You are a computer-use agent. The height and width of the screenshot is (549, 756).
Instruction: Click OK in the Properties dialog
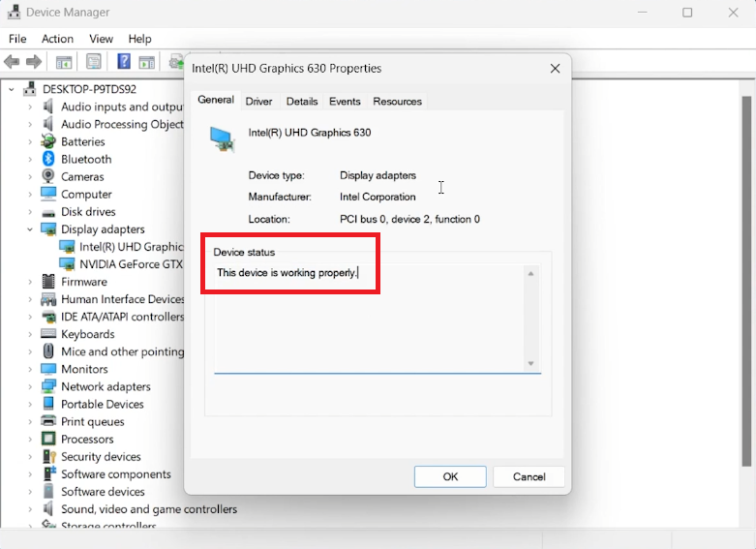click(x=450, y=476)
